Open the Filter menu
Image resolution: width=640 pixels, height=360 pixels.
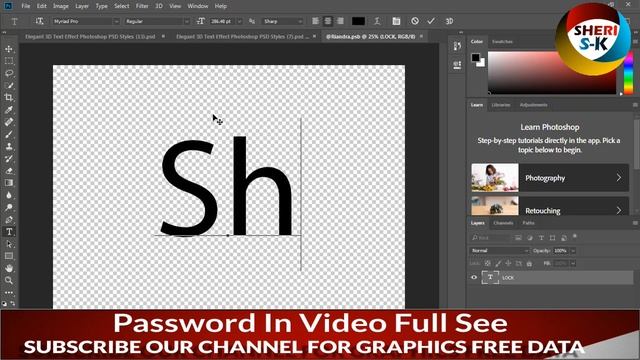pos(142,6)
